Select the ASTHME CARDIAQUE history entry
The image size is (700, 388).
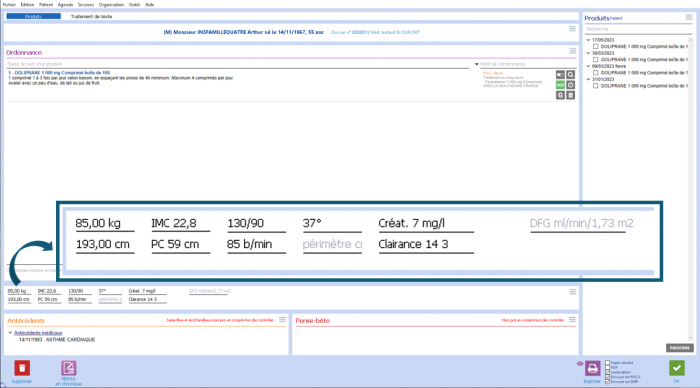click(57, 340)
